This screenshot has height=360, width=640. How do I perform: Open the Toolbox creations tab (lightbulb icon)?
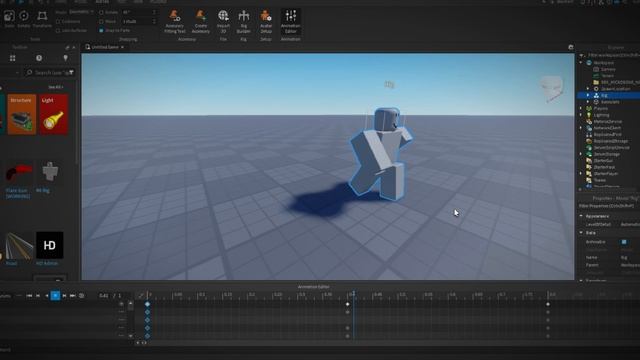[x=65, y=58]
